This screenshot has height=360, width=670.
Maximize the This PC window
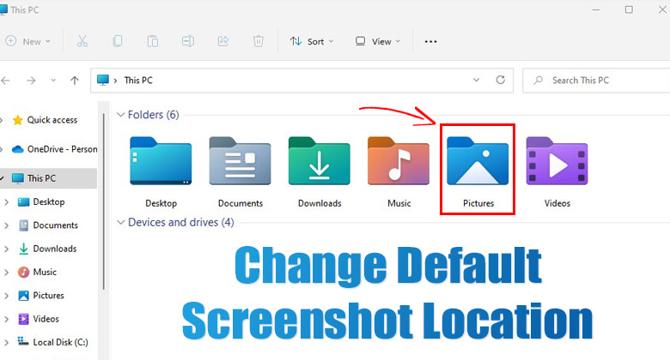(x=629, y=9)
